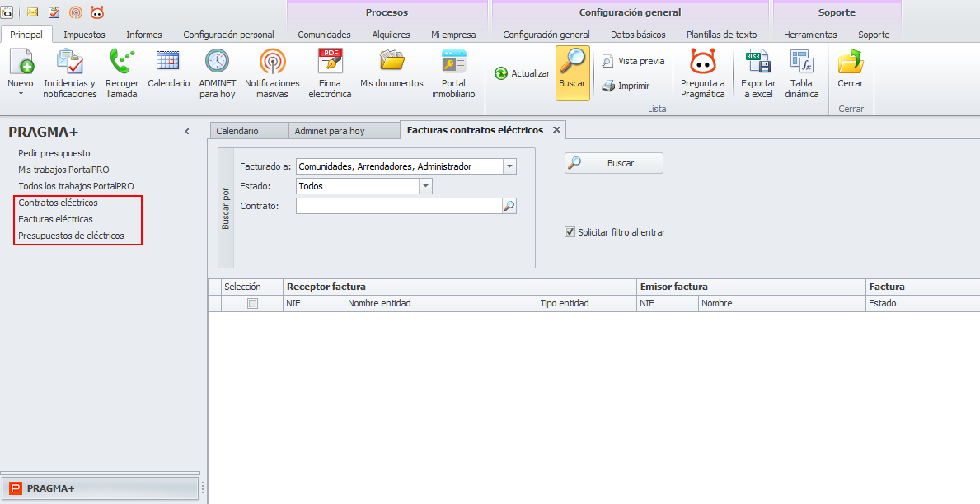Open the Alquileres ribbon tab
Screen dimensions: 980x504
click(x=392, y=35)
